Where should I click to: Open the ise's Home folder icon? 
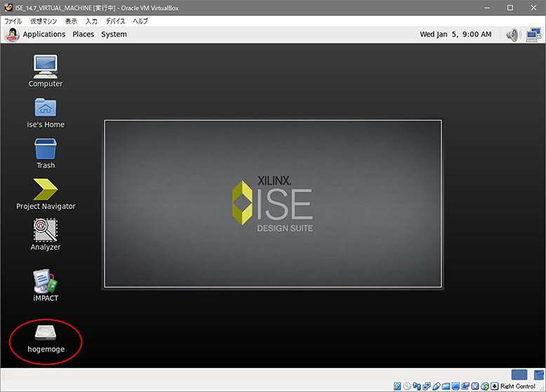point(46,113)
